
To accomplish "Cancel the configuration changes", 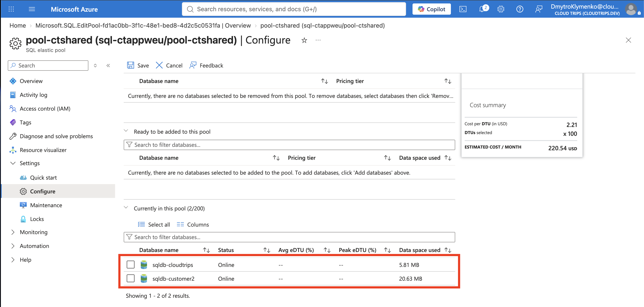I will 169,66.
